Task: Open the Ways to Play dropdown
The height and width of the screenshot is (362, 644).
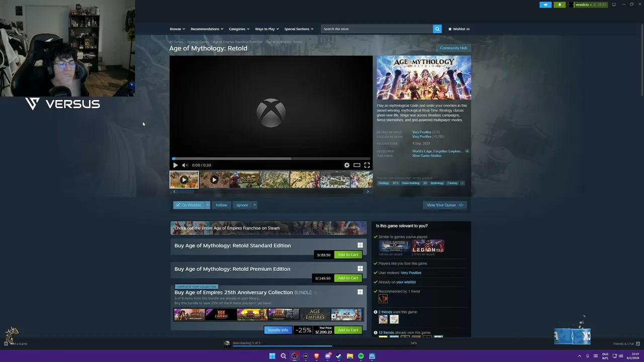Action: pos(267,29)
